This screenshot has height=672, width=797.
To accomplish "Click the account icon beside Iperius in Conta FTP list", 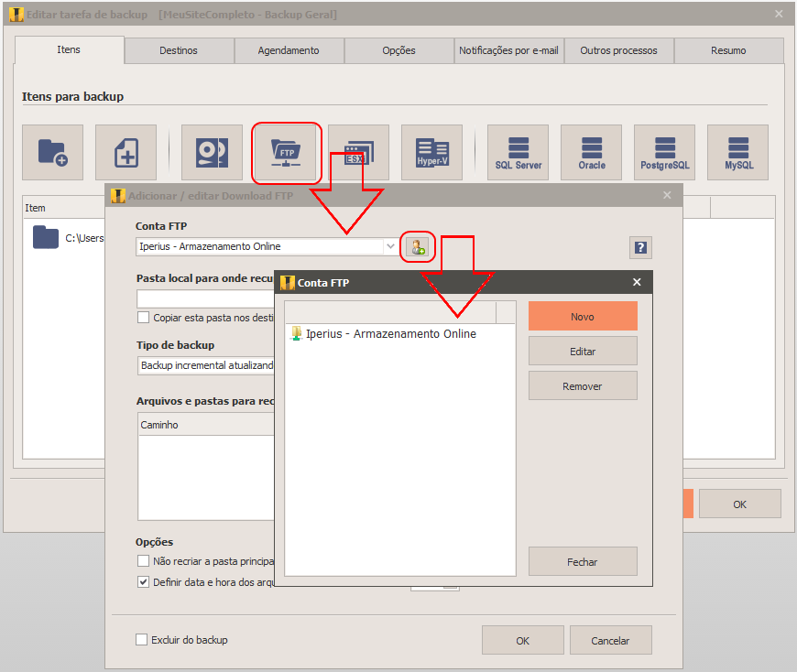I will (296, 334).
